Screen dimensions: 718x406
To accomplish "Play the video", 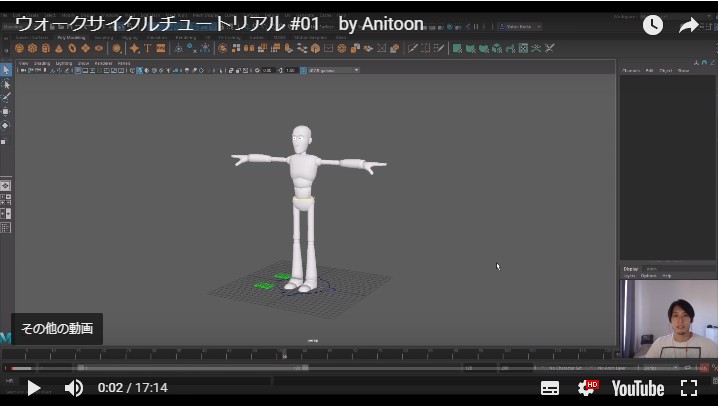I will coord(33,388).
